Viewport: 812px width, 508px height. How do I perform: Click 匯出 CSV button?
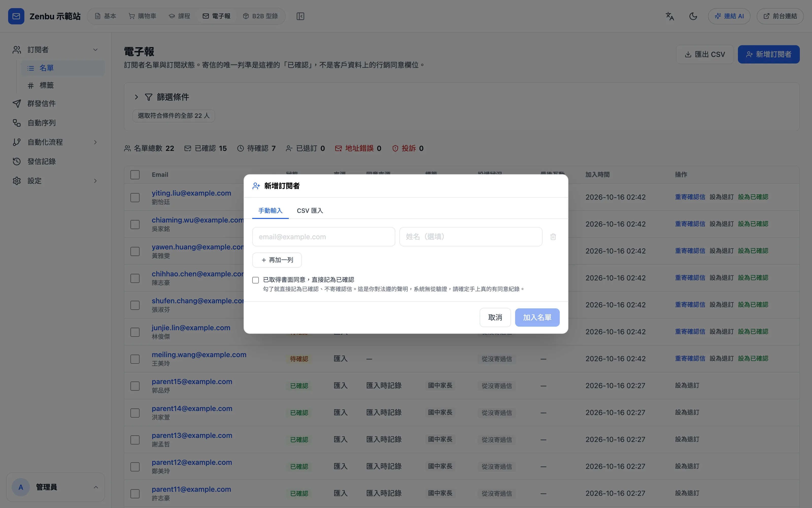pos(705,54)
